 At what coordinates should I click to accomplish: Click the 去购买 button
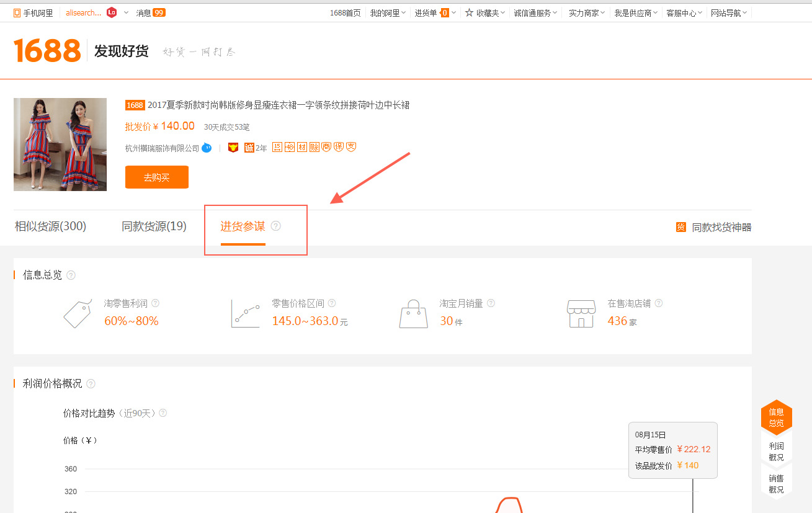coord(157,177)
